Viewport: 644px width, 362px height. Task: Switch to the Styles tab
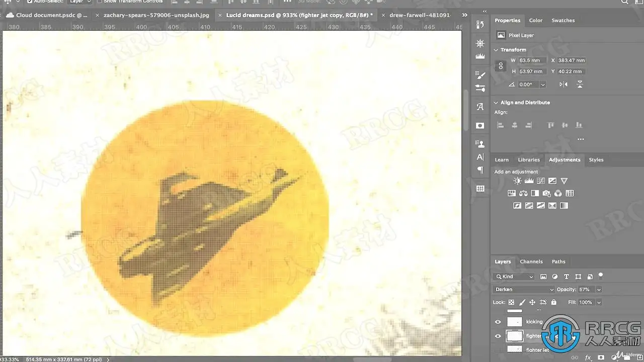point(596,160)
